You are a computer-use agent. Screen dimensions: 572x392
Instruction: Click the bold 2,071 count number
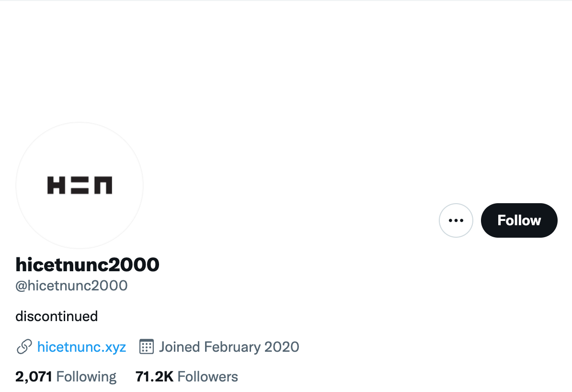pyautogui.click(x=34, y=377)
